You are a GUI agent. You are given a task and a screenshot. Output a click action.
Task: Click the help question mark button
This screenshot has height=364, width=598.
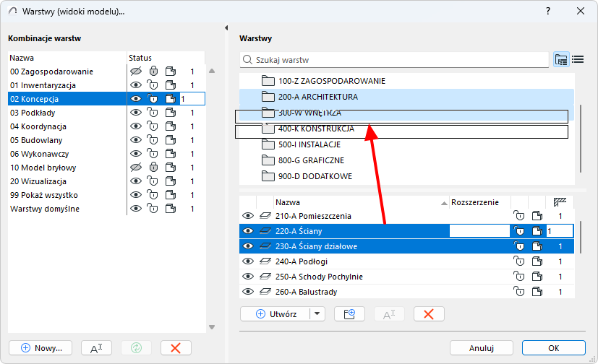[548, 11]
